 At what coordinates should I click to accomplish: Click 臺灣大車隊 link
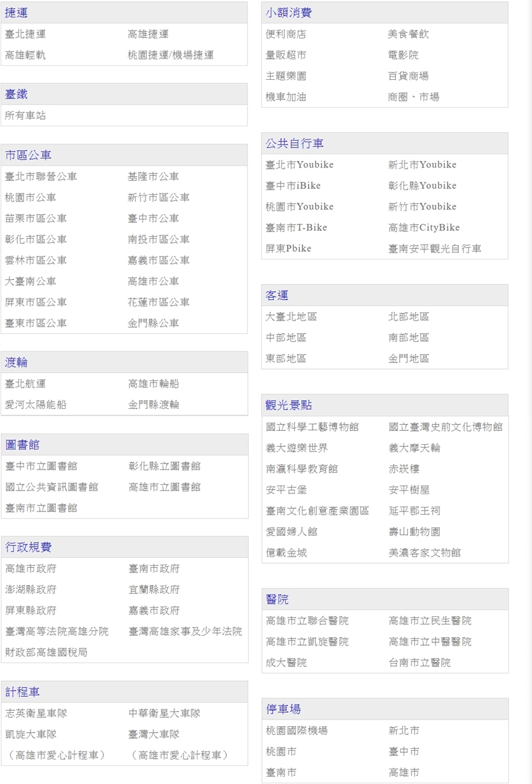(x=154, y=735)
